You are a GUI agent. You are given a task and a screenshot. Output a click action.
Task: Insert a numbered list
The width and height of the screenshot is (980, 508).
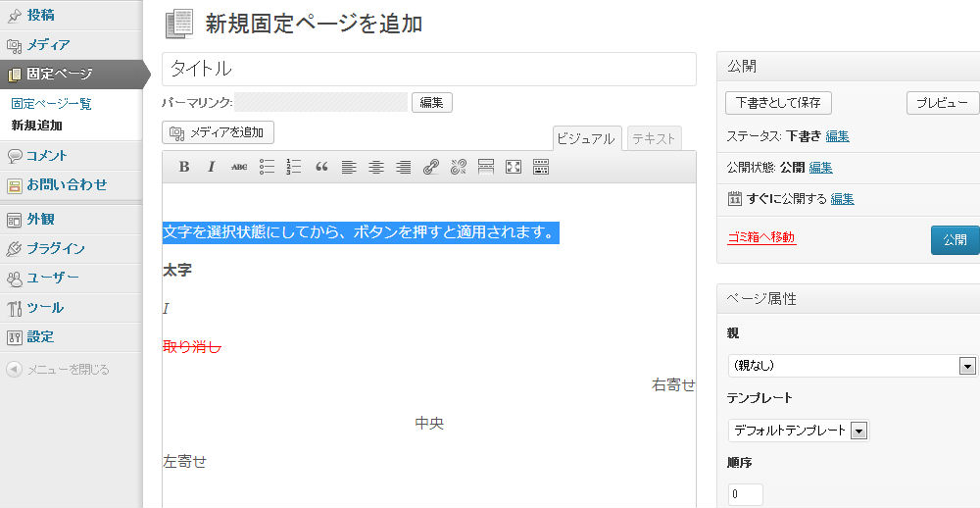[294, 167]
